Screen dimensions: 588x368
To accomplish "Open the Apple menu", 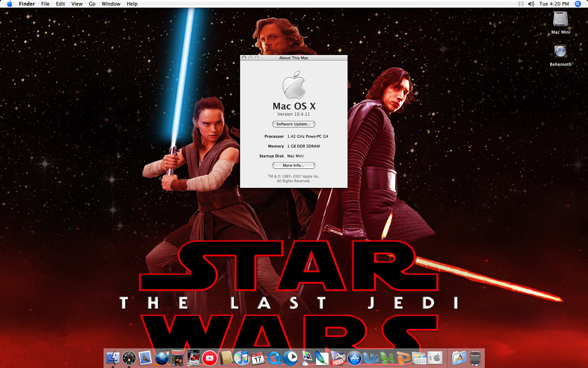I will pyautogui.click(x=9, y=4).
